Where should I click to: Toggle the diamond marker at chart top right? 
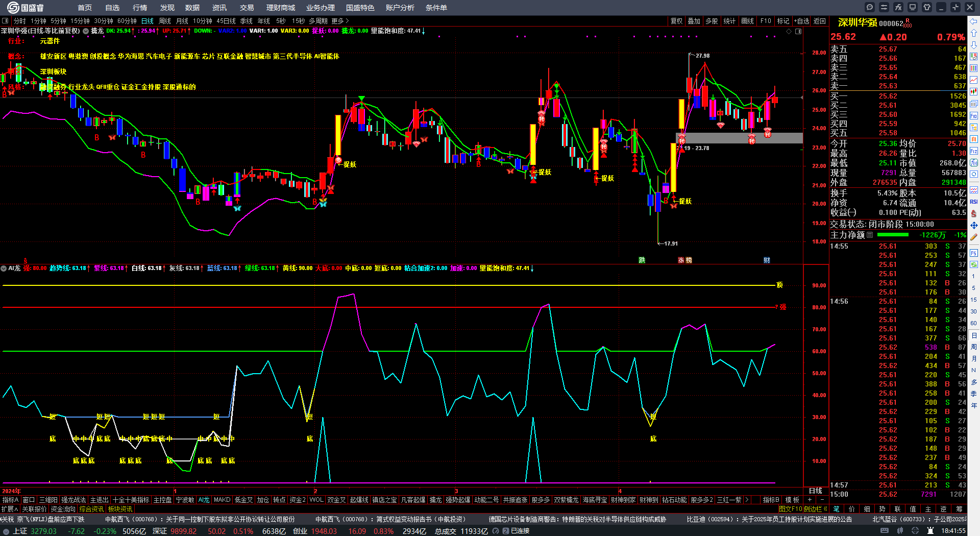point(789,31)
